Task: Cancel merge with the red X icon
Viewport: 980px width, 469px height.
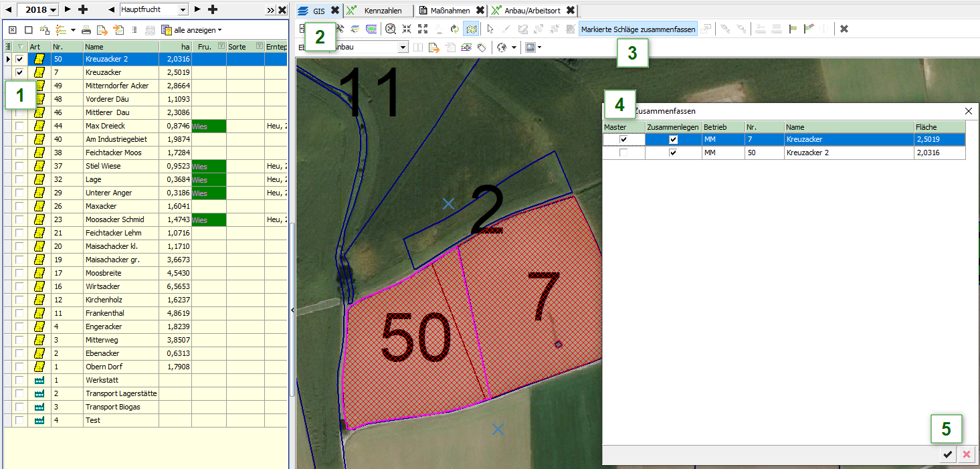Action: click(966, 455)
